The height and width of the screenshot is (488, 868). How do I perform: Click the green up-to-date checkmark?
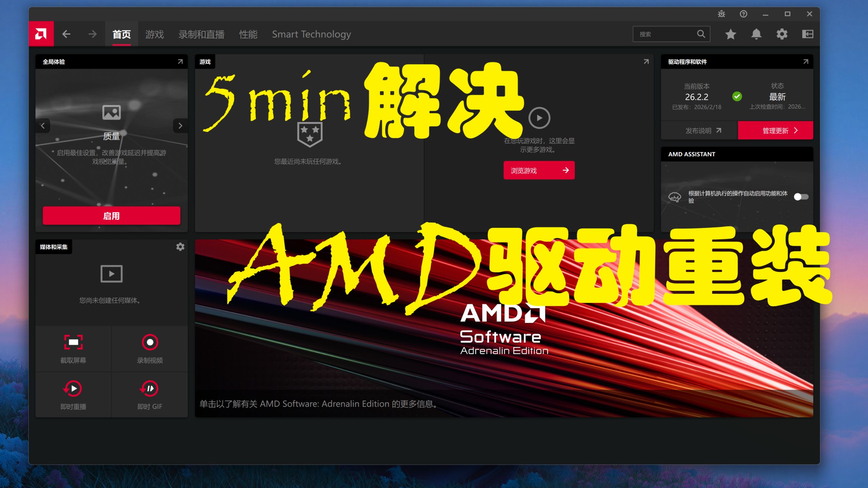click(x=737, y=97)
